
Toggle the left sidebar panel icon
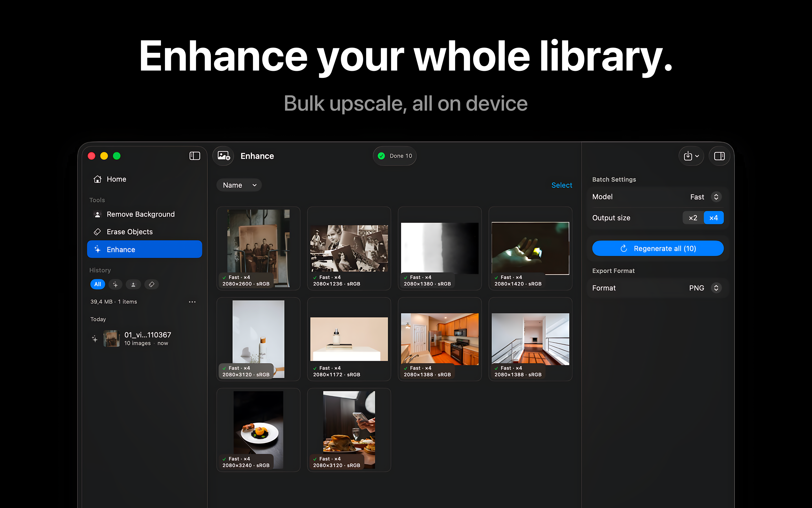pos(195,156)
